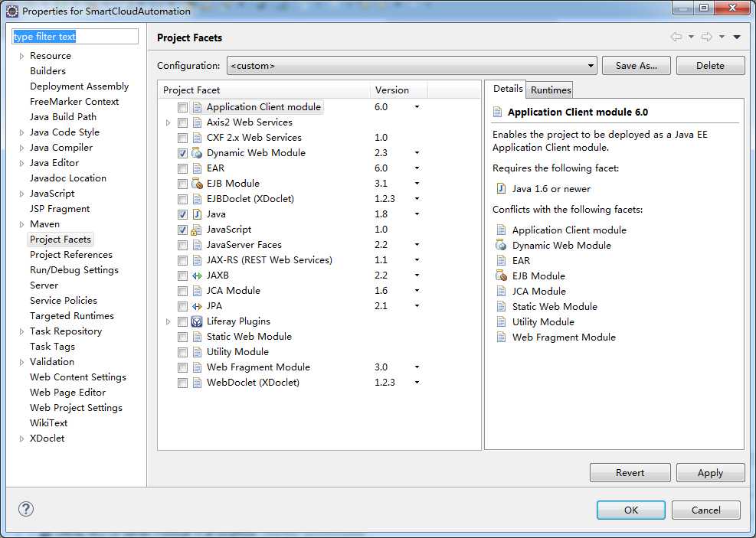
Task: Click the type filter text field
Action: click(75, 37)
